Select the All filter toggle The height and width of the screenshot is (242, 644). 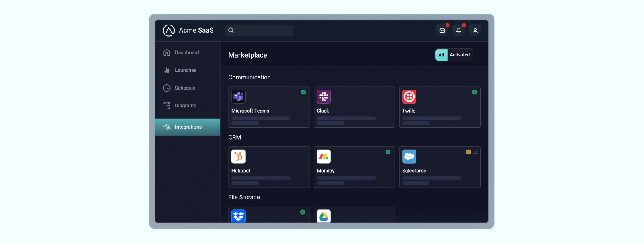pyautogui.click(x=441, y=55)
